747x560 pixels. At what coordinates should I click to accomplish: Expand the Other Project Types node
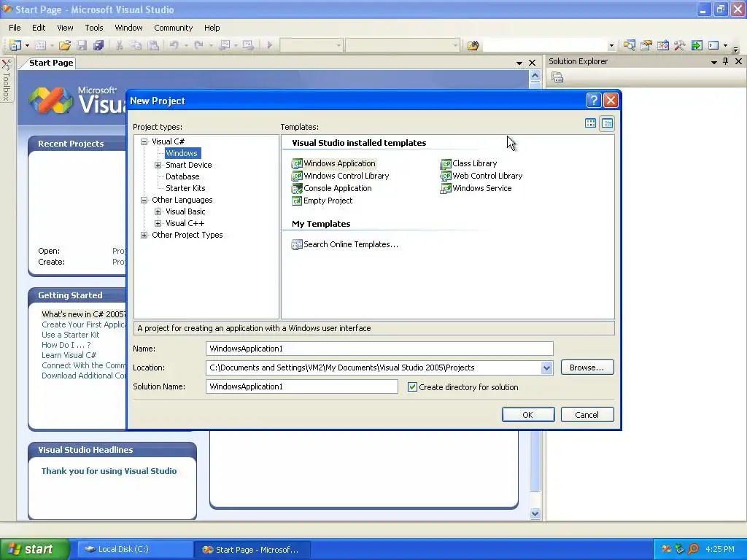[144, 235]
